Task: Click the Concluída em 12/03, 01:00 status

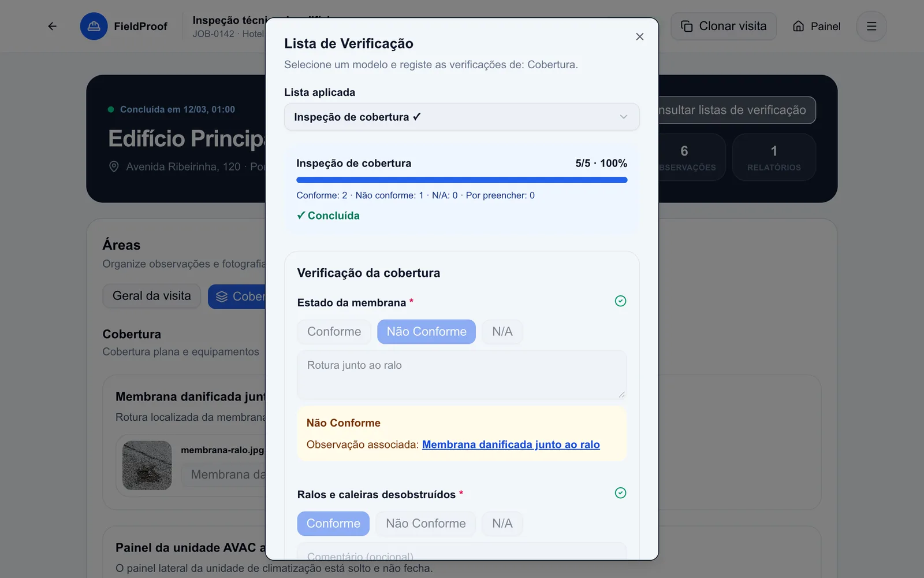Action: click(x=177, y=109)
